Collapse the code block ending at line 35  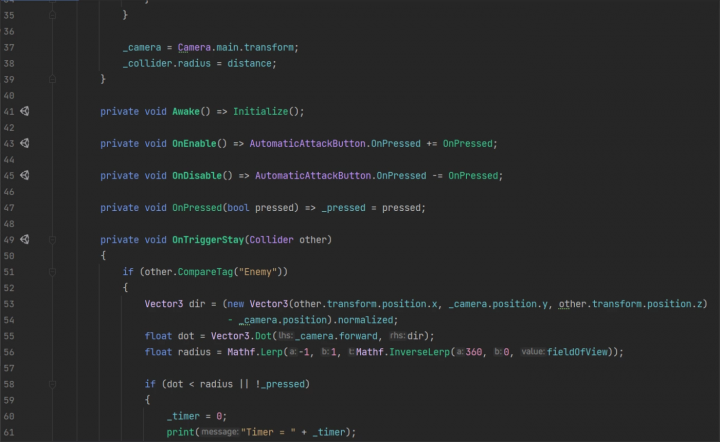click(x=52, y=15)
